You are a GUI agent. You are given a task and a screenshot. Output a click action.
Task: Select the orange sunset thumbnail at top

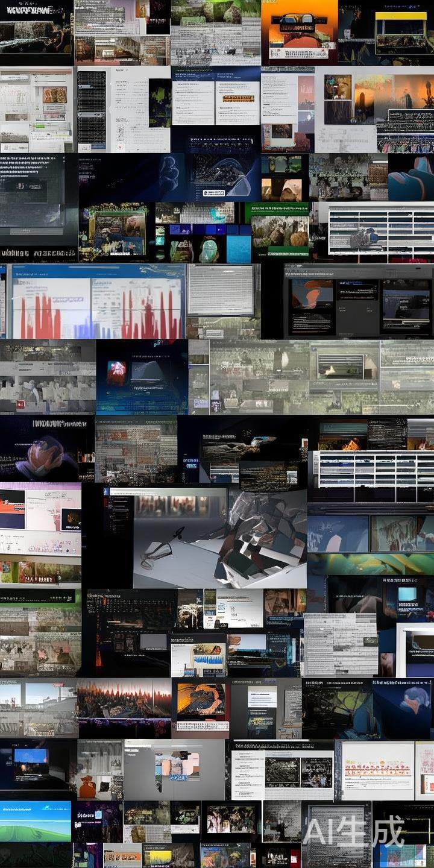click(299, 31)
